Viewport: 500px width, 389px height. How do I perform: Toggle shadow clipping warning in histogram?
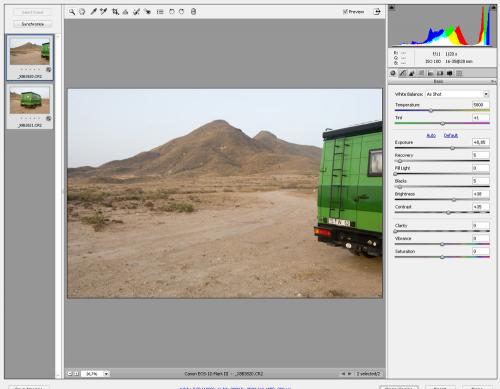click(x=392, y=7)
